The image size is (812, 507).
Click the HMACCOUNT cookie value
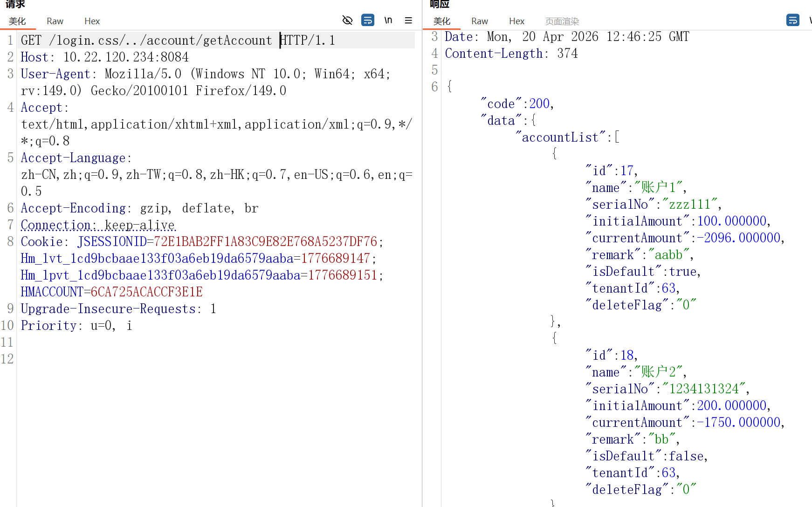[x=146, y=292]
